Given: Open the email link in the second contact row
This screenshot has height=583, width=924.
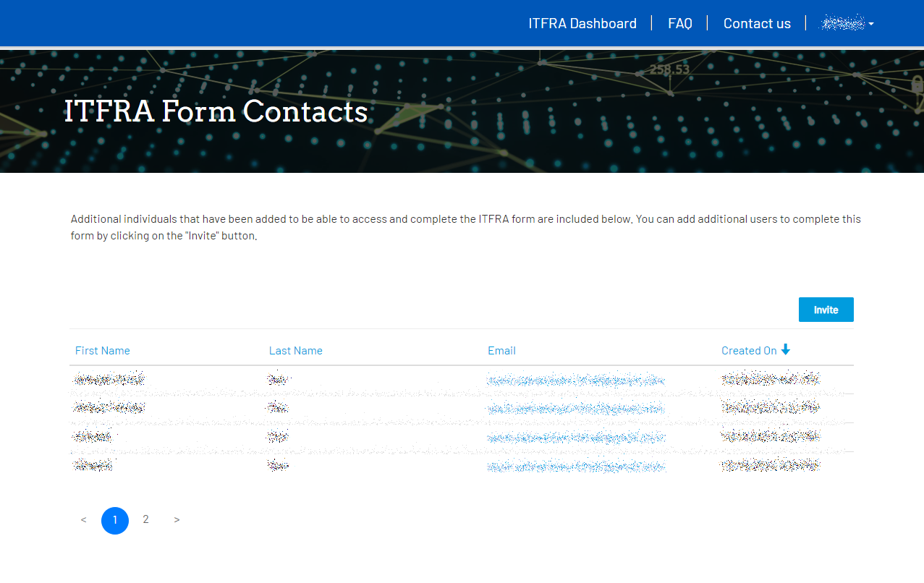Looking at the screenshot, I should 575,407.
